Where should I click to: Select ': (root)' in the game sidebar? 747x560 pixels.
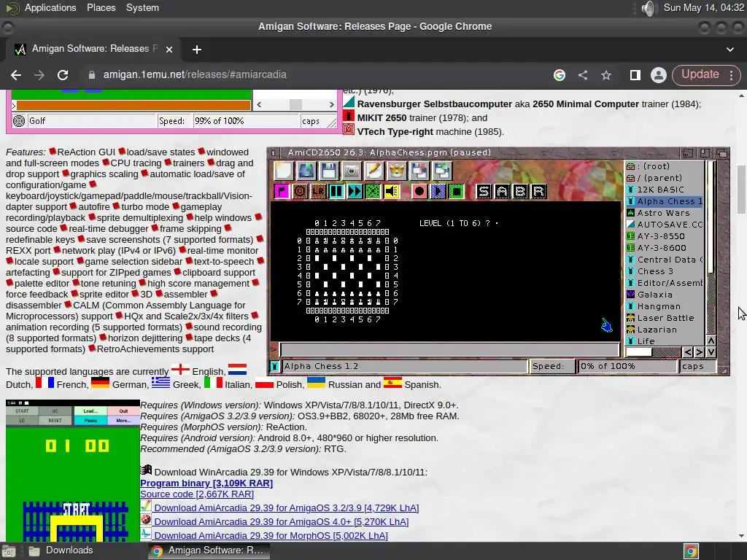click(665, 166)
